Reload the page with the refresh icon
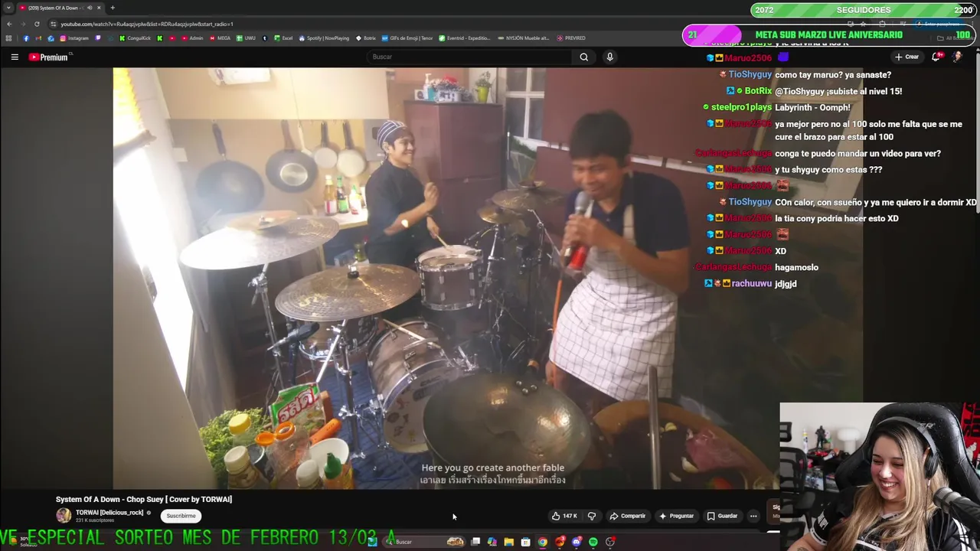Viewport: 980px width, 551px height. (37, 24)
